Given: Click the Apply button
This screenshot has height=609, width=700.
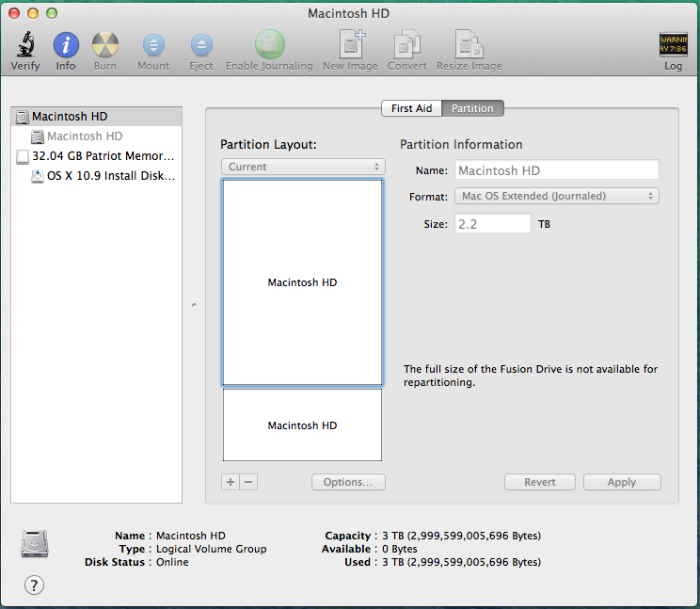Looking at the screenshot, I should [622, 482].
